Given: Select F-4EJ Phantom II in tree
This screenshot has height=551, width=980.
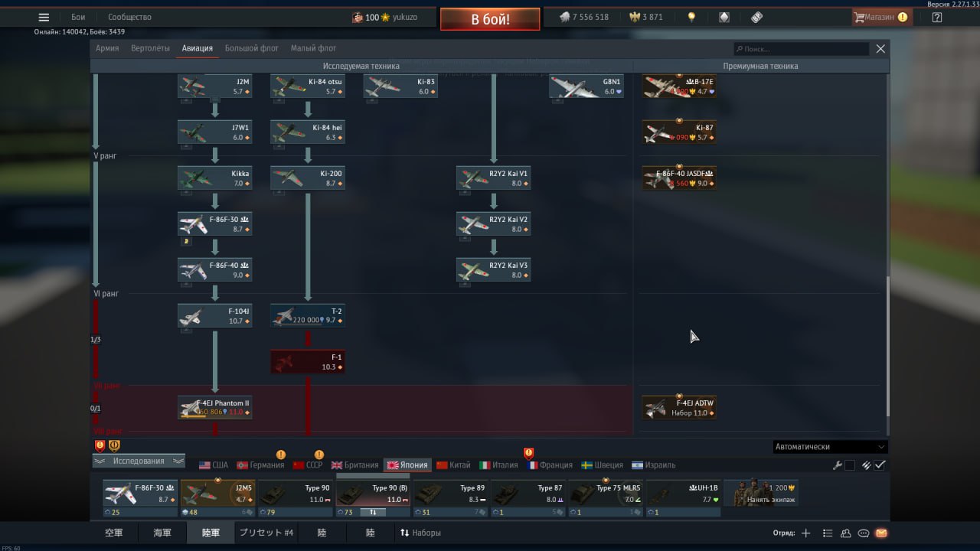Looking at the screenshot, I should (215, 408).
